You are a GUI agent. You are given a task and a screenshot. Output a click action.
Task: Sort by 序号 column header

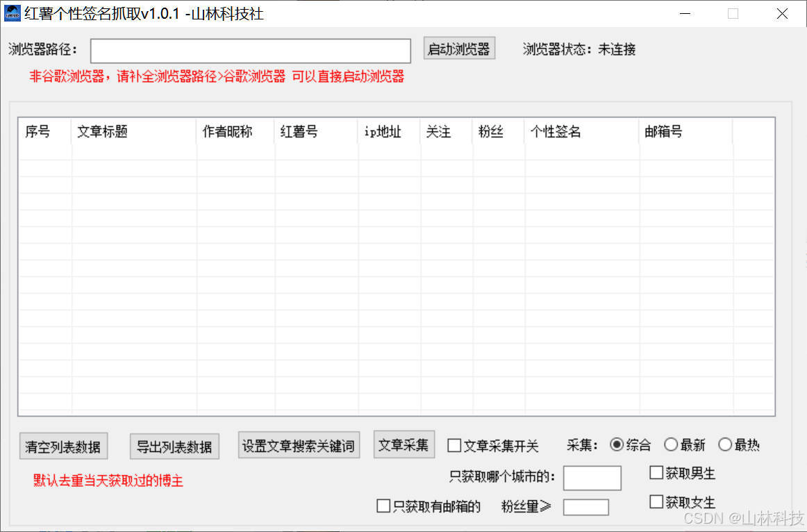tap(44, 132)
